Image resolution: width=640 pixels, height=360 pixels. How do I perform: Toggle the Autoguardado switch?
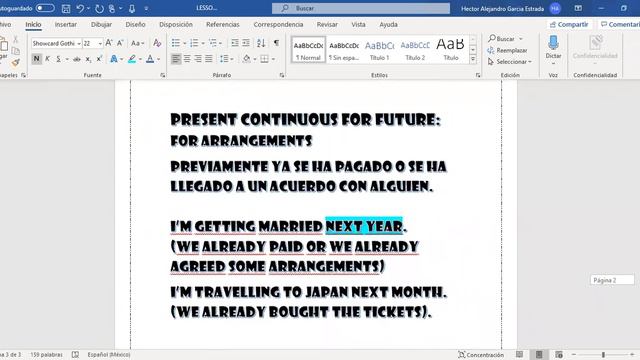click(45, 8)
